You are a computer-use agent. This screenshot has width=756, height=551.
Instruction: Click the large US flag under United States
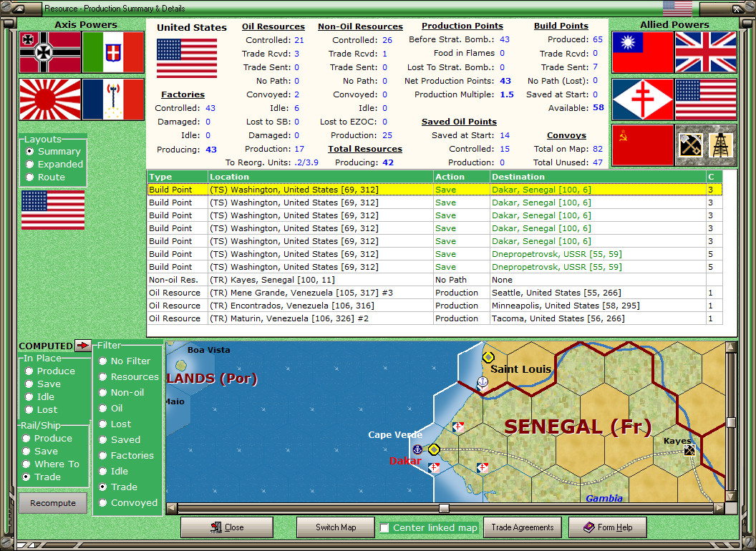pyautogui.click(x=187, y=59)
